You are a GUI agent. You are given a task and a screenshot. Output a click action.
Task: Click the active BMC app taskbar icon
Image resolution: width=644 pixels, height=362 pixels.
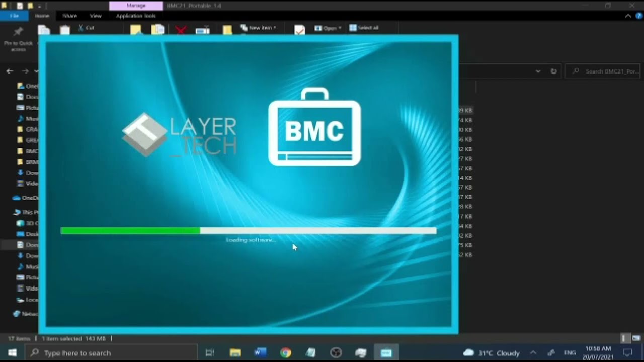(386, 353)
